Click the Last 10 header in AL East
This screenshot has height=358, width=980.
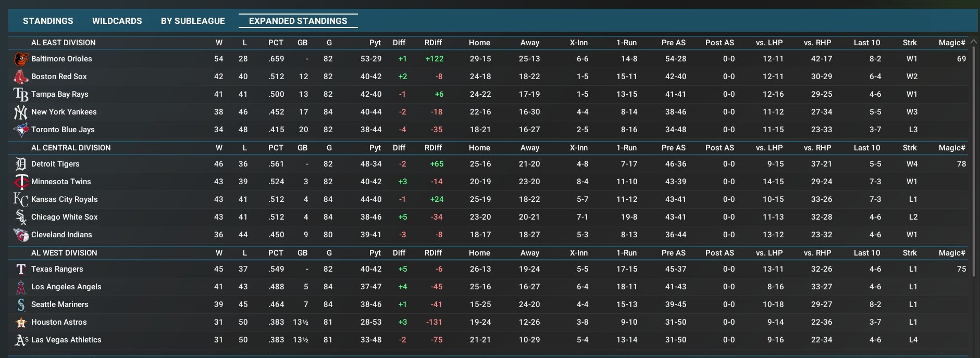coord(867,43)
